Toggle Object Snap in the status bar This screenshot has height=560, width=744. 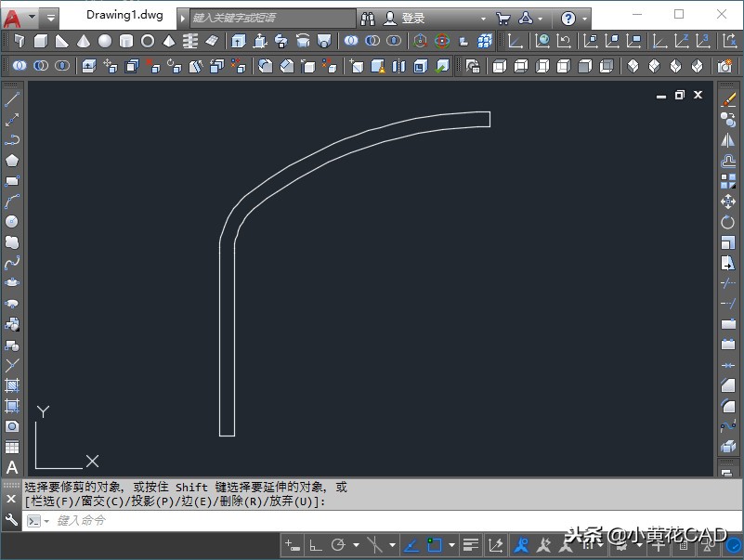click(434, 545)
